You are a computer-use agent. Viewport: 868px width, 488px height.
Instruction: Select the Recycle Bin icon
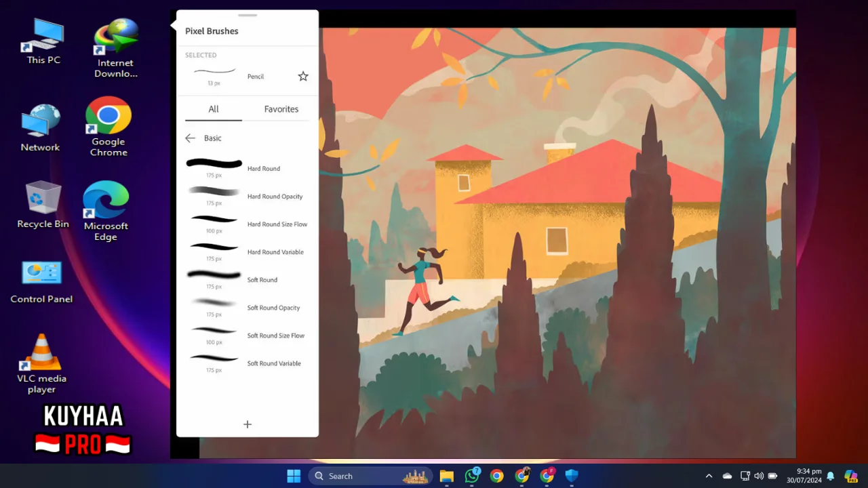43,205
